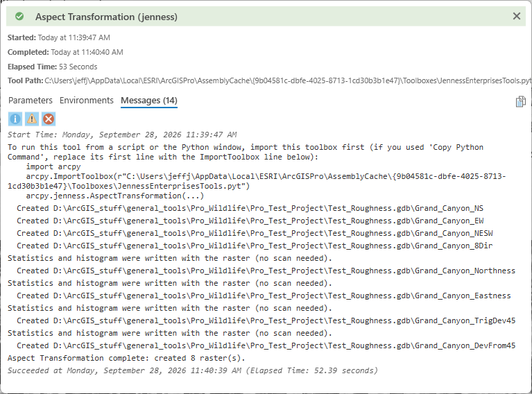Click the Start Time message line
532x394 pixels.
[x=122, y=135]
